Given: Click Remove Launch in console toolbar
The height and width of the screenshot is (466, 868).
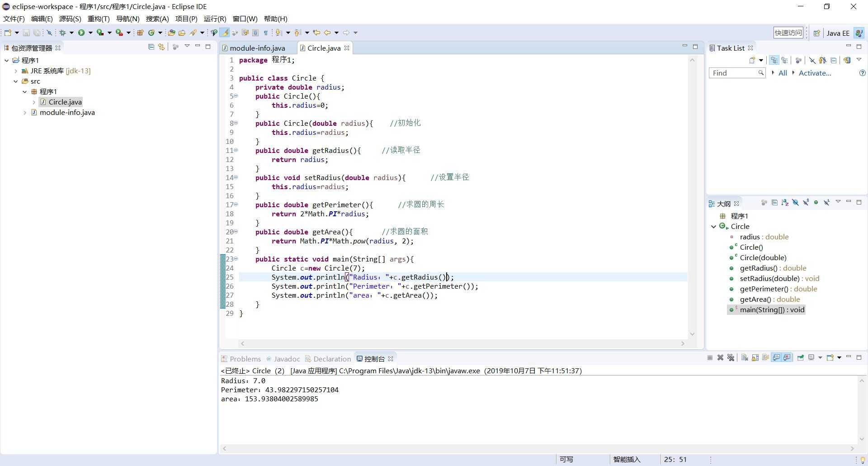Looking at the screenshot, I should (x=720, y=357).
